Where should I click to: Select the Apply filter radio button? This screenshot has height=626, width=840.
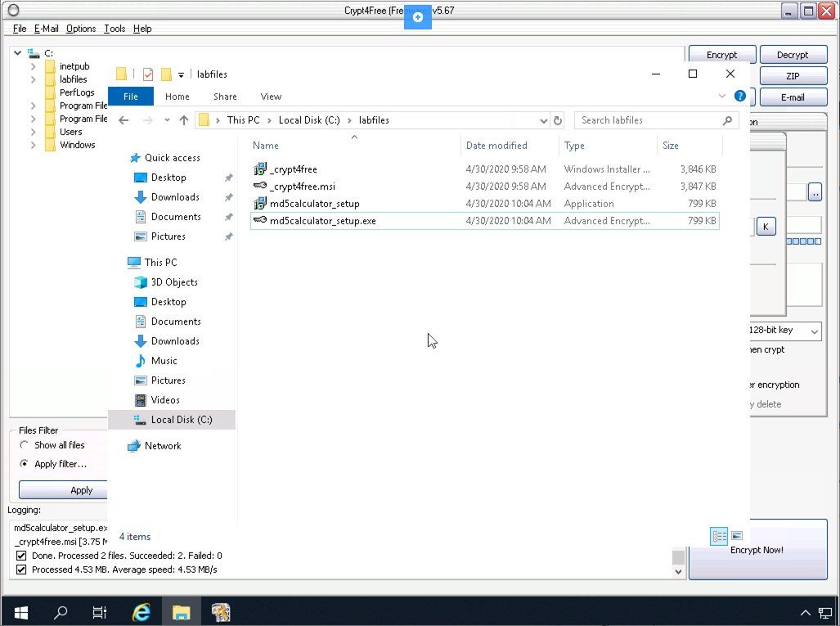25,464
